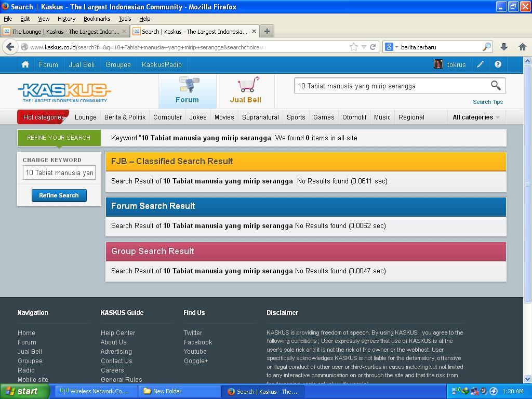532x399 pixels.
Task: Open a new tab with the plus button
Action: point(267,31)
